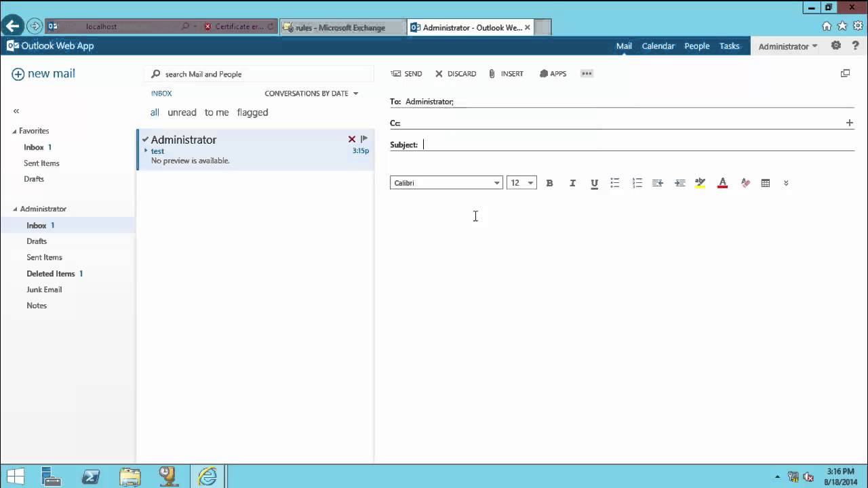Insert a table in message

[766, 183]
